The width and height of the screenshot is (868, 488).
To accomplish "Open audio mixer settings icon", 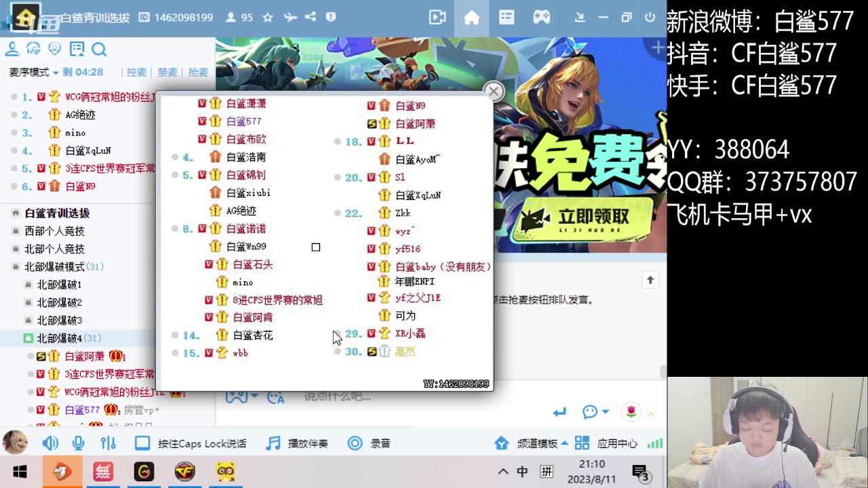I will point(108,443).
